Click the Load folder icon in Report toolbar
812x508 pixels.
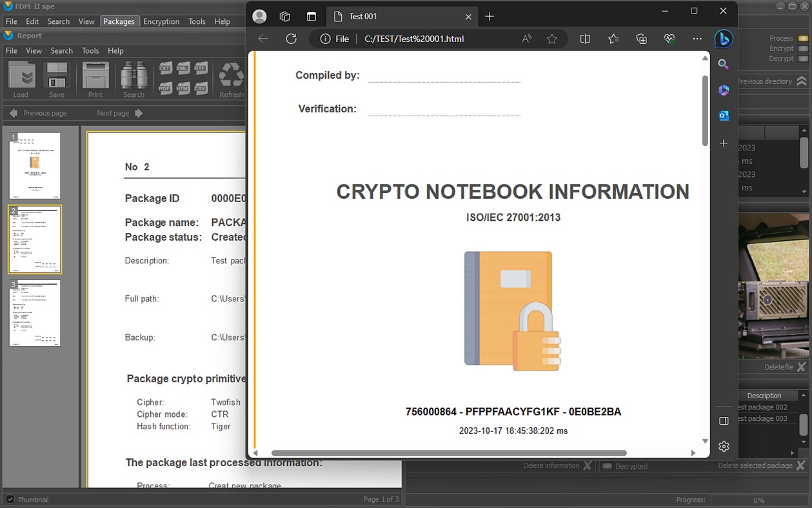pos(21,76)
